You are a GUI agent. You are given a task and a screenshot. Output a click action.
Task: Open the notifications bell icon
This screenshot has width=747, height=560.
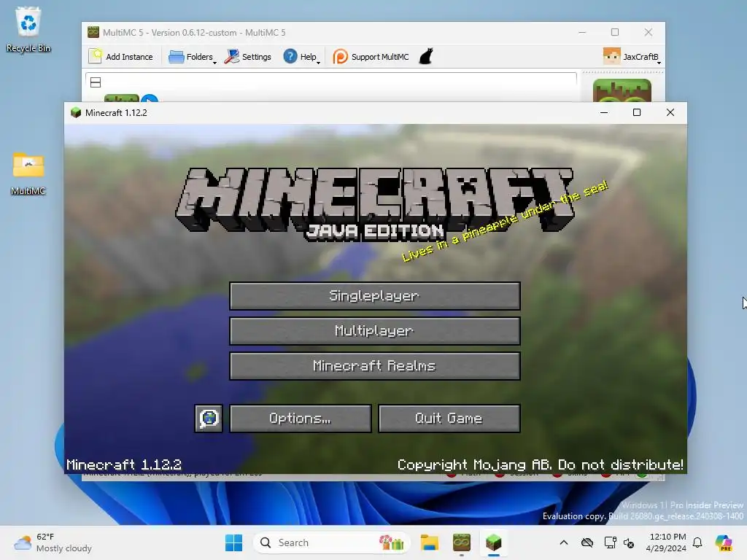[697, 542]
